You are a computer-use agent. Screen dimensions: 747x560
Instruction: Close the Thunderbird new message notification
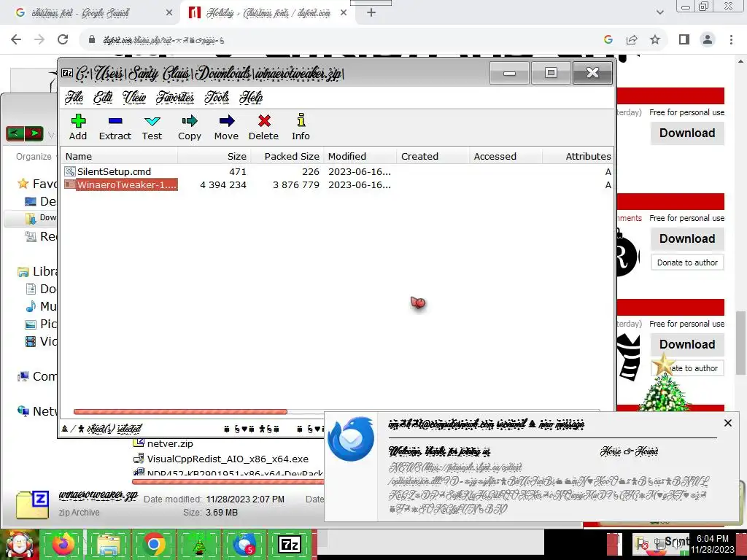728,423
